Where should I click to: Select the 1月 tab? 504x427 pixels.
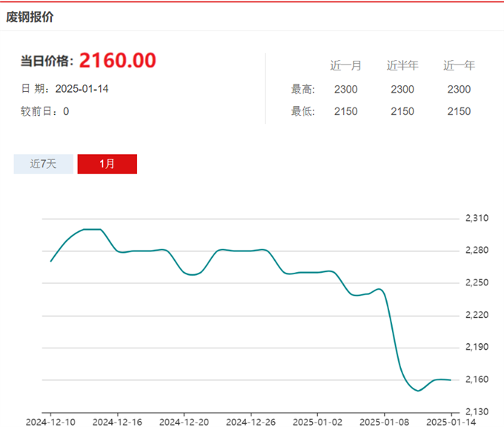(107, 164)
